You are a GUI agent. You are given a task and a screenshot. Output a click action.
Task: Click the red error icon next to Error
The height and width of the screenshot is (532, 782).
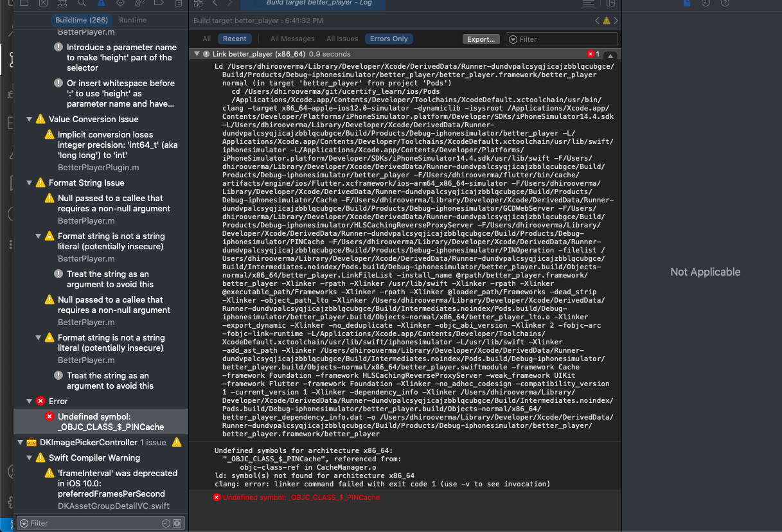[x=40, y=401]
